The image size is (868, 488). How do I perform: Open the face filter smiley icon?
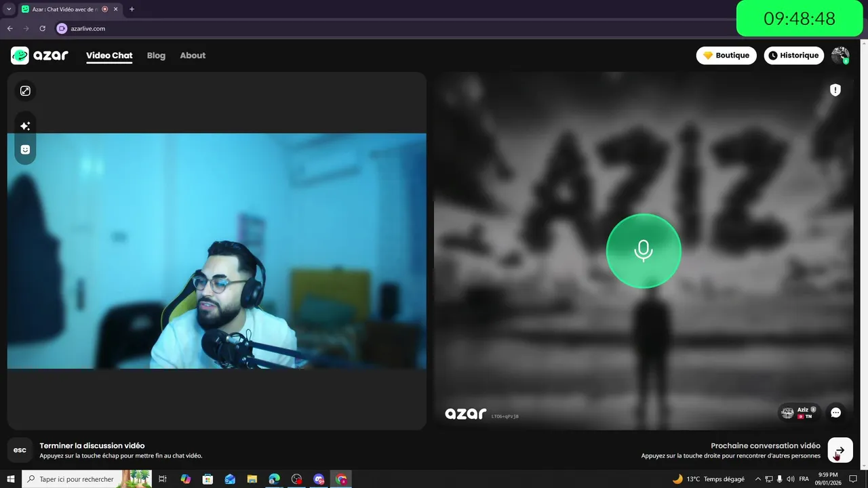tap(25, 150)
